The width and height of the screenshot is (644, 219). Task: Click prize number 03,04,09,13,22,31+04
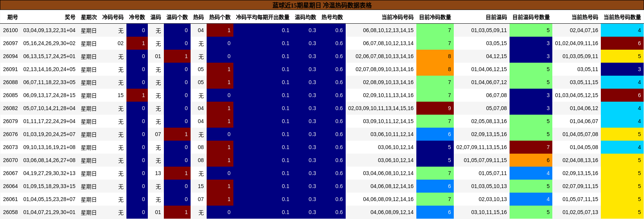pos(49,30)
